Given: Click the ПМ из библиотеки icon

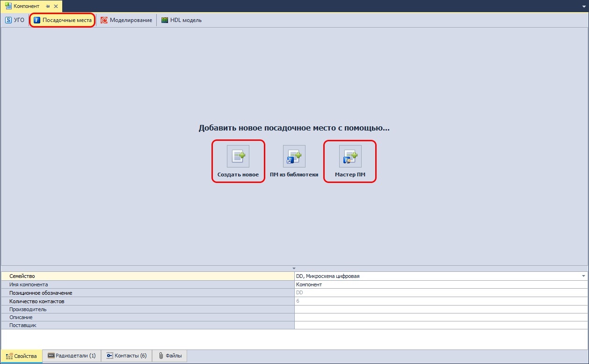Looking at the screenshot, I should (294, 156).
